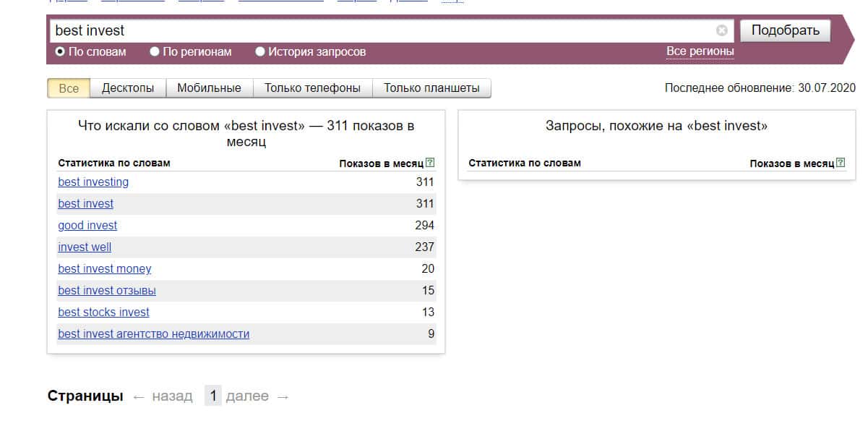The image size is (868, 442).
Task: Click the 9 count for агентство недвижимости row
Action: pyautogui.click(x=431, y=333)
